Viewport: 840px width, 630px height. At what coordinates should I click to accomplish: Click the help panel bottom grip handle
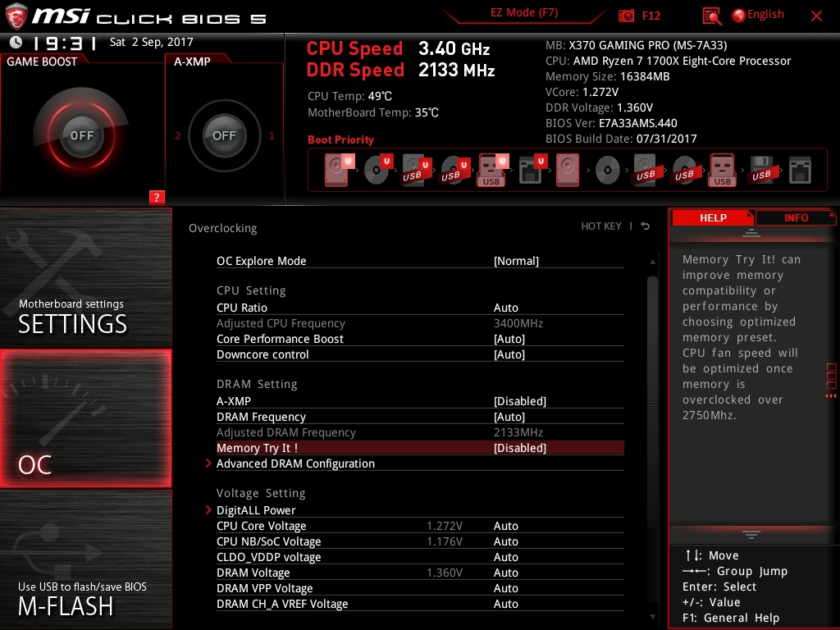coord(751,535)
